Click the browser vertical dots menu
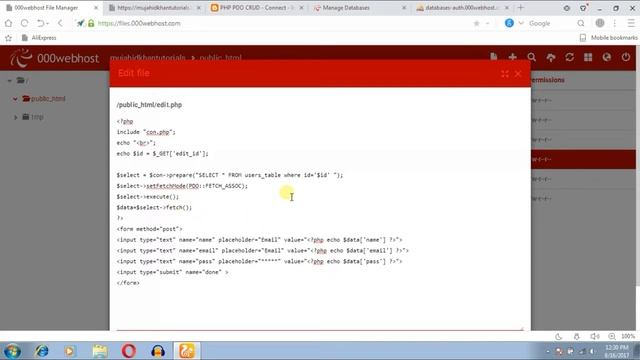Screen dimensions: 640x360 pyautogui.click(x=615, y=23)
